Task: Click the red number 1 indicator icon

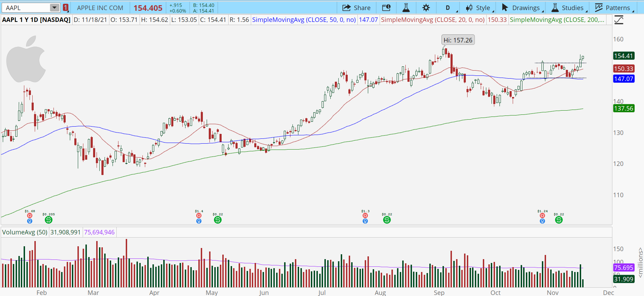Action: pyautogui.click(x=66, y=8)
